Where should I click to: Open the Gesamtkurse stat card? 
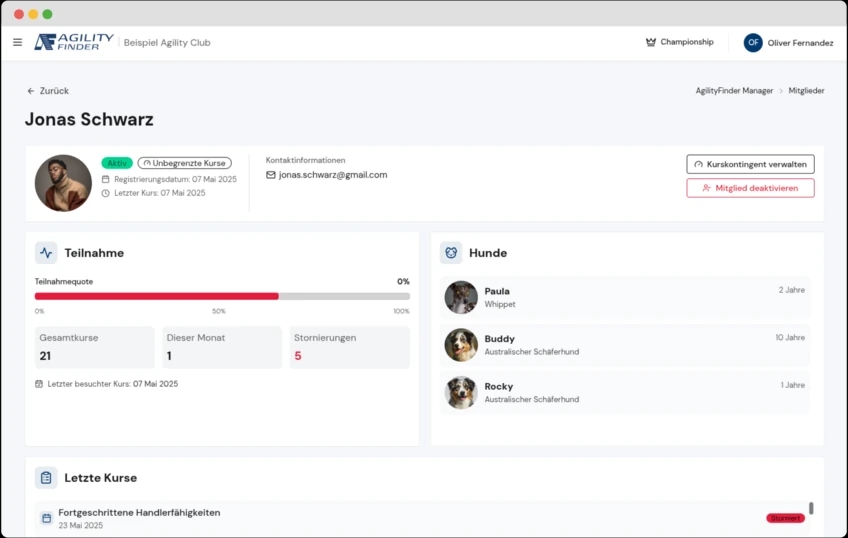[95, 347]
